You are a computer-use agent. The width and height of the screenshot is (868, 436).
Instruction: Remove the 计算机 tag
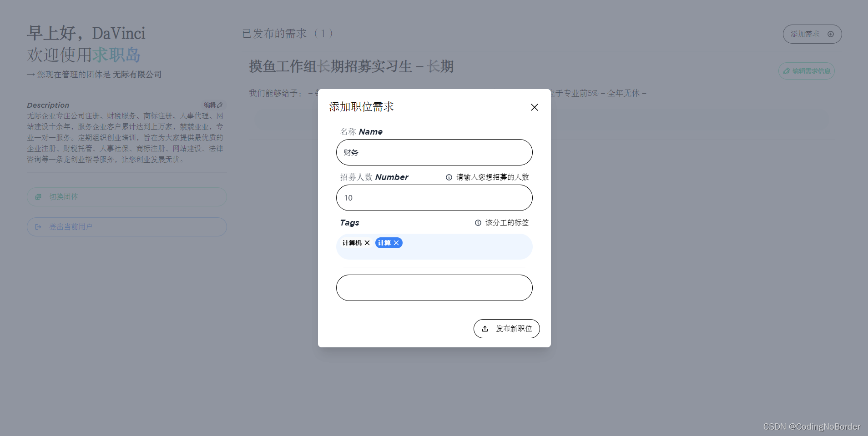367,243
